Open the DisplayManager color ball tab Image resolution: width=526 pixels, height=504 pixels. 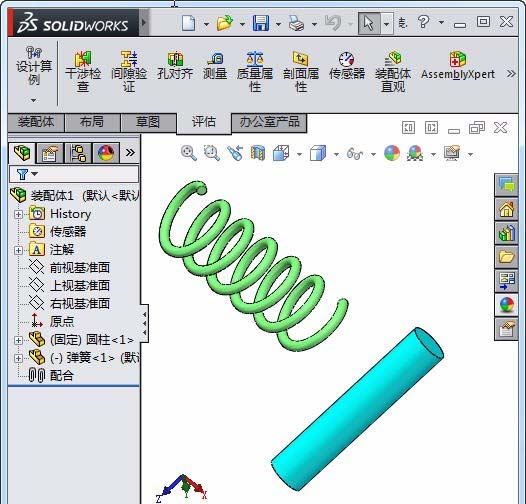pyautogui.click(x=106, y=153)
